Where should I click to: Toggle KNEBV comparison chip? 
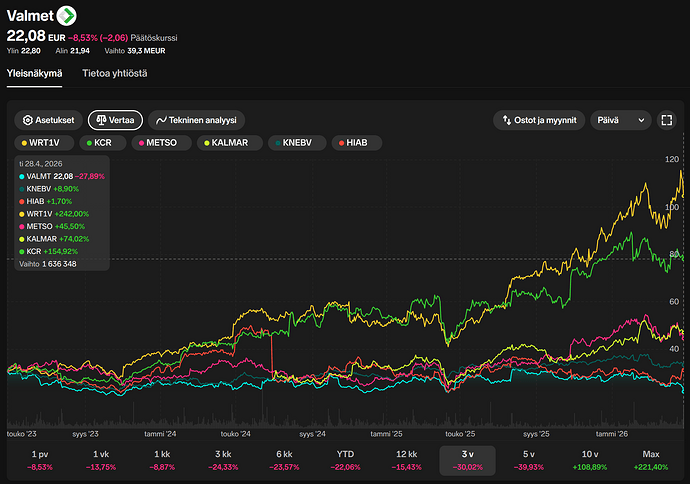297,143
